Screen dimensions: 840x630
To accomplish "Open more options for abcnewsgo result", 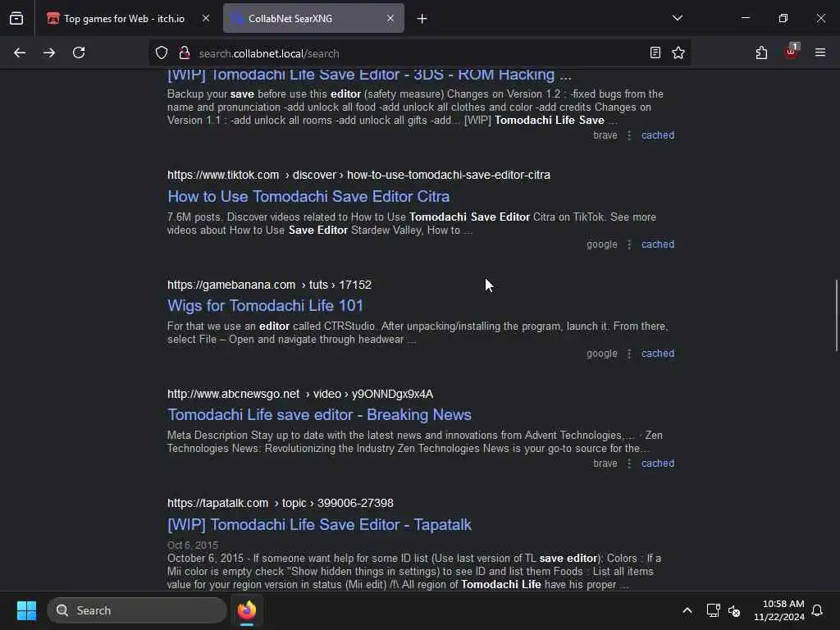I will click(629, 463).
